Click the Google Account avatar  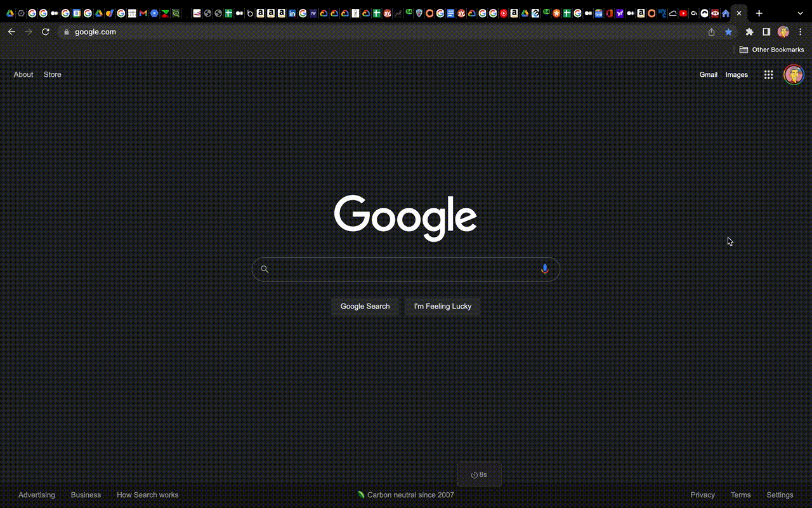click(x=794, y=74)
